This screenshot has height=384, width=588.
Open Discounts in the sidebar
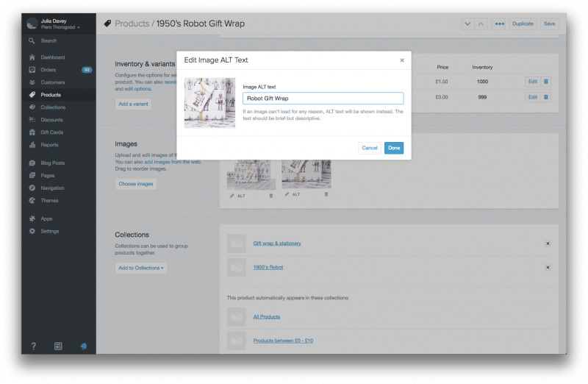coord(51,120)
